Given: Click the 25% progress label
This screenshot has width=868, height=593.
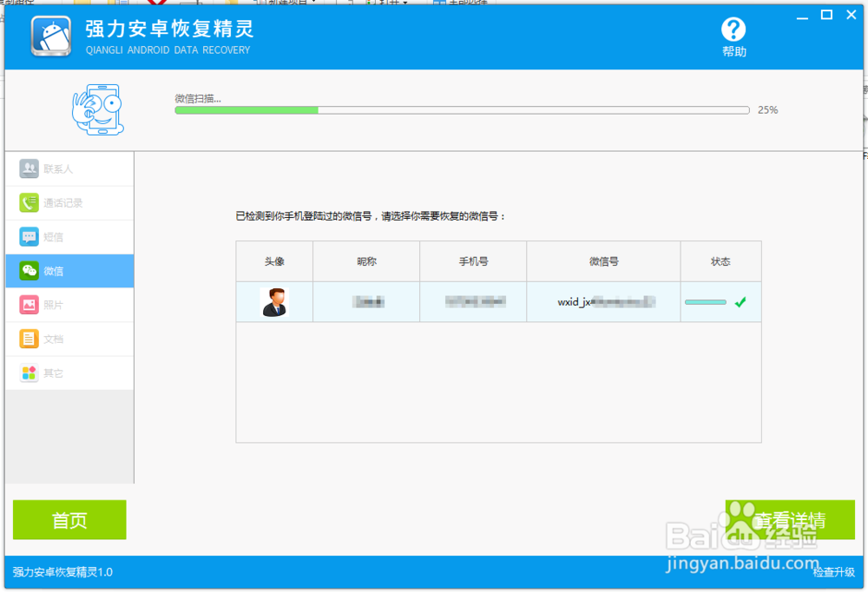Looking at the screenshot, I should tap(768, 110).
